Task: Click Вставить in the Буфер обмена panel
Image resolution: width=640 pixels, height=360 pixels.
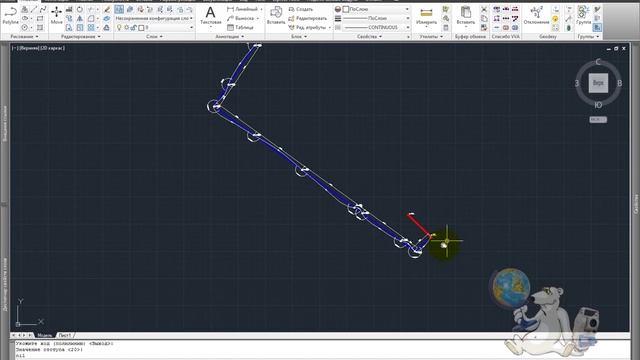Action: (x=466, y=16)
